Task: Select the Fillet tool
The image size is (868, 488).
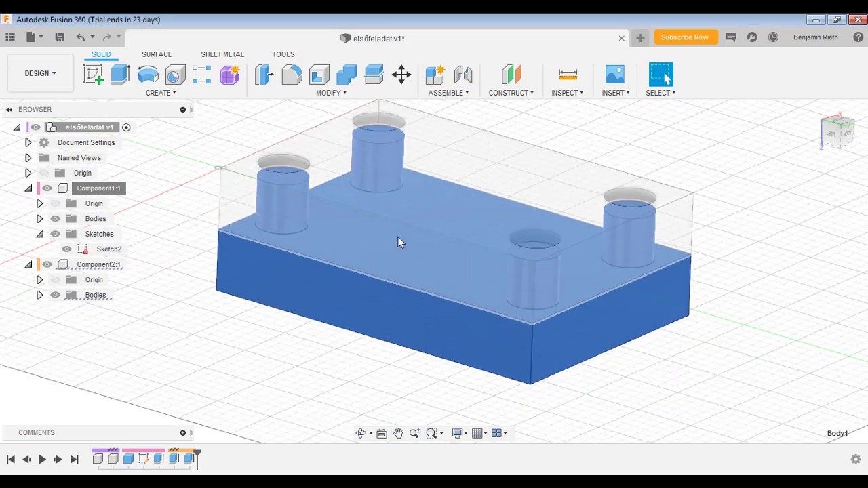Action: tap(292, 75)
